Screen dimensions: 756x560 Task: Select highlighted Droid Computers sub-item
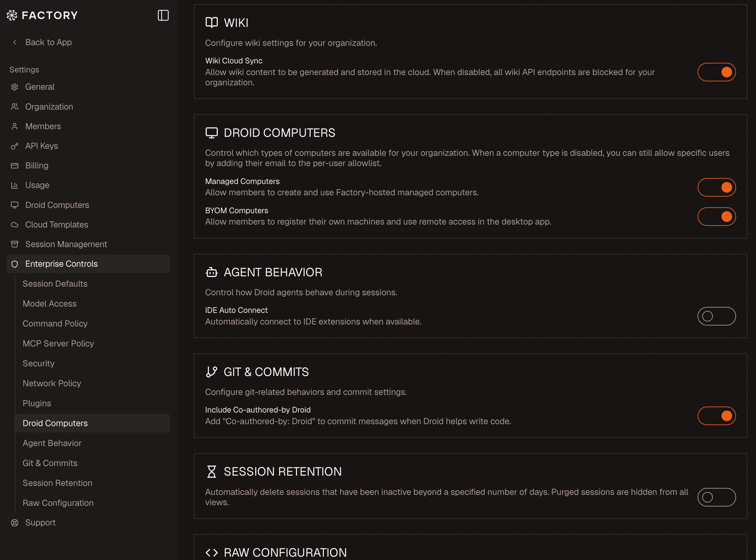click(93, 423)
